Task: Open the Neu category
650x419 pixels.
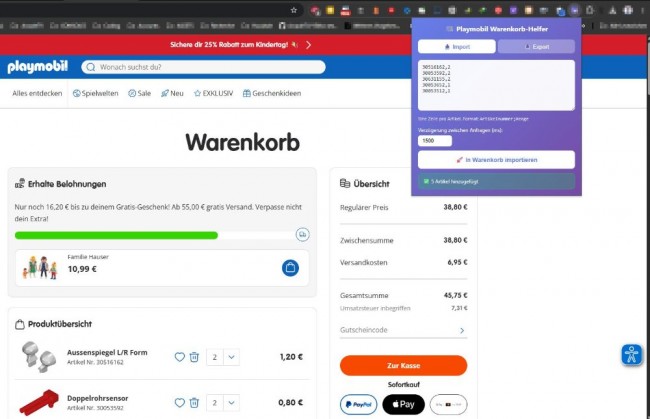Action: [x=172, y=93]
